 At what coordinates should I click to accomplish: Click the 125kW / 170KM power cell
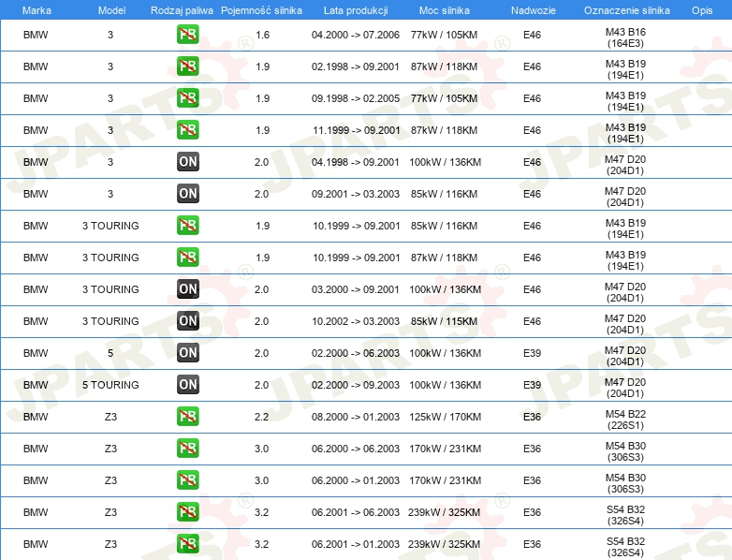coord(445,417)
